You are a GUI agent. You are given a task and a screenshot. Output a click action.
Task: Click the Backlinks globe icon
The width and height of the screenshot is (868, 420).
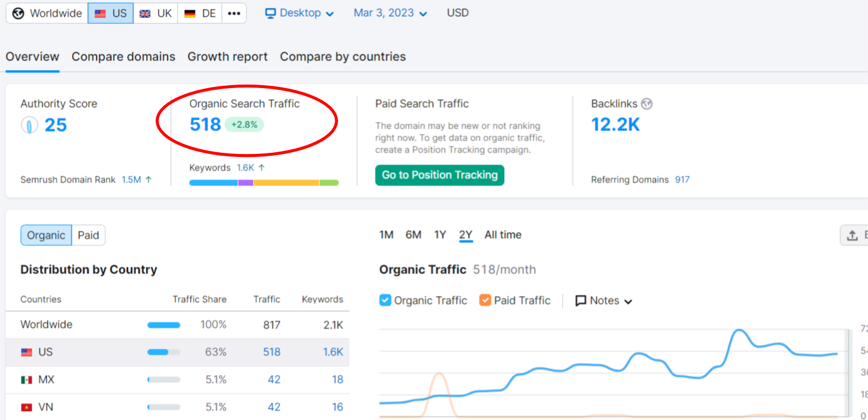click(647, 104)
